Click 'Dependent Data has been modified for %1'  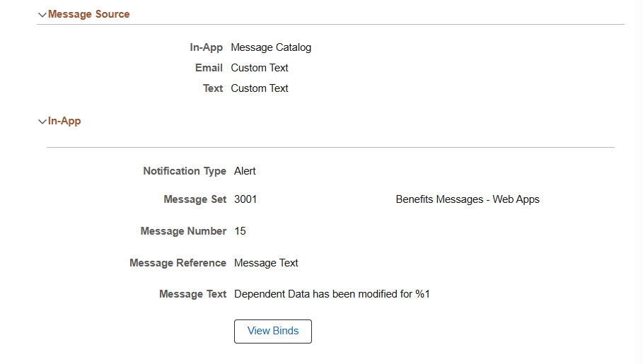[x=332, y=294]
